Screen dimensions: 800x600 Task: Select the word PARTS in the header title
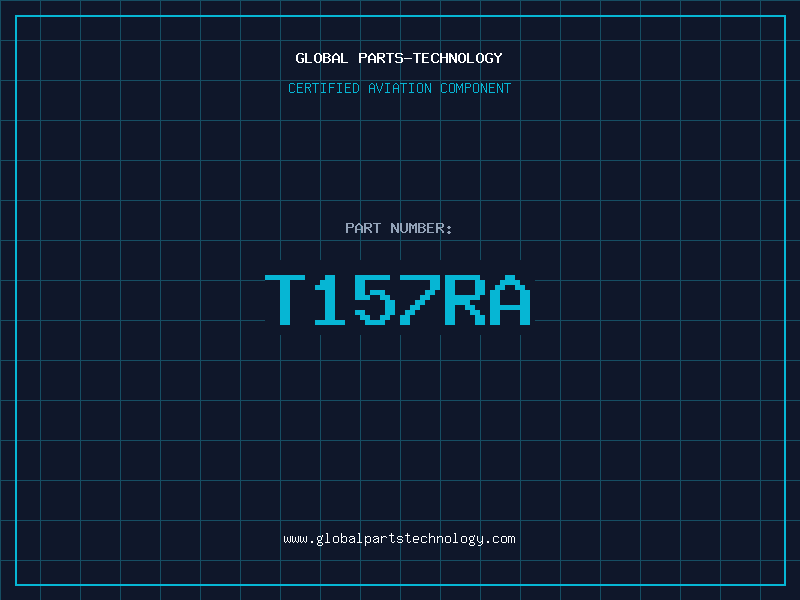point(379,58)
